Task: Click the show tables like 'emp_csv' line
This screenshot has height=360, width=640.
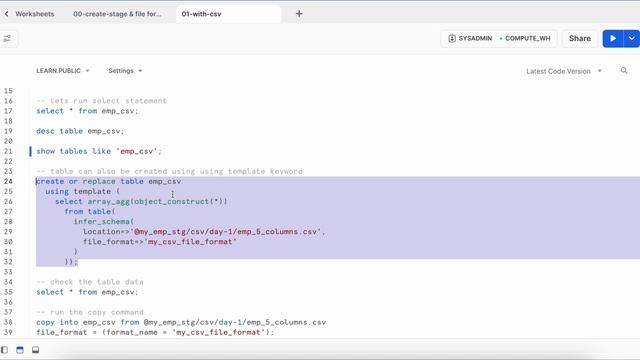Action: (x=99, y=151)
